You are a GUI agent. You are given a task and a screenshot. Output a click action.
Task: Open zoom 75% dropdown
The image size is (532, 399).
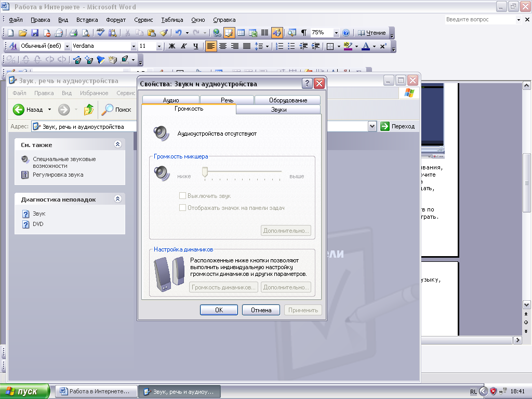336,33
